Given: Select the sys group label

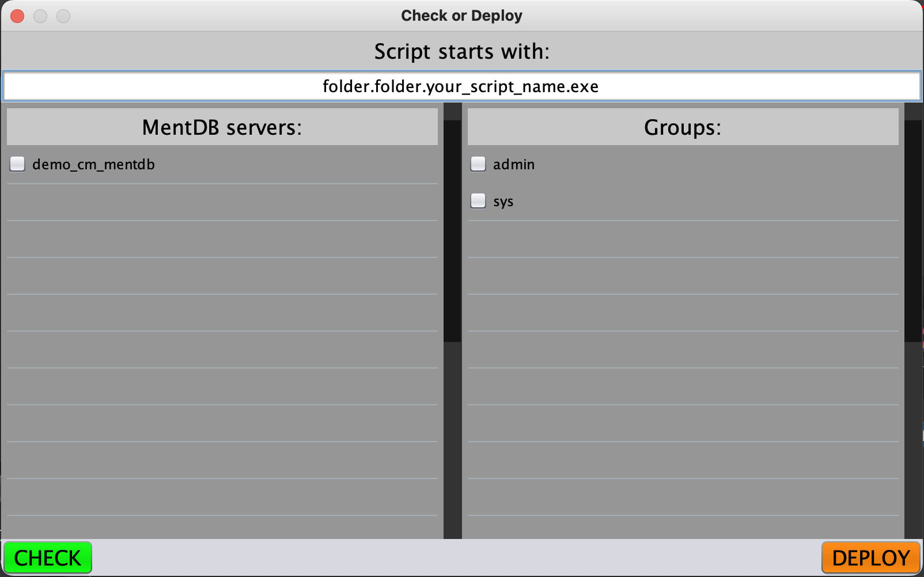Looking at the screenshot, I should point(503,202).
